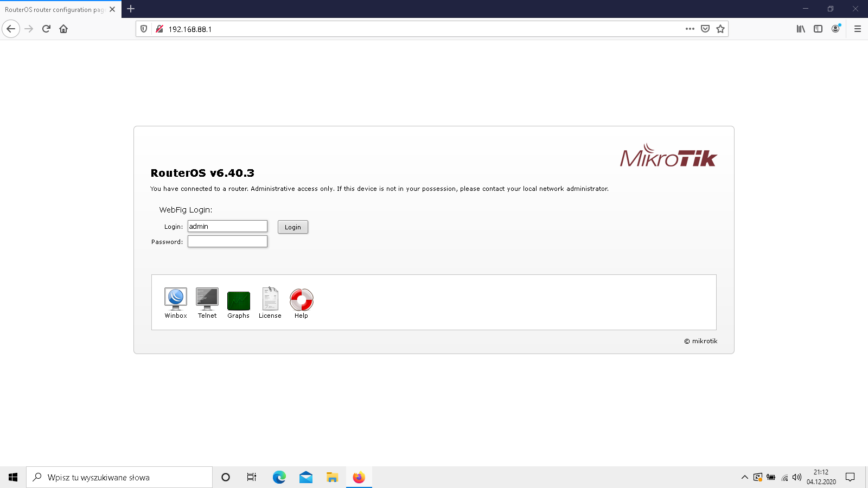
Task: Open network Wi-Fi tray icon
Action: tap(784, 477)
